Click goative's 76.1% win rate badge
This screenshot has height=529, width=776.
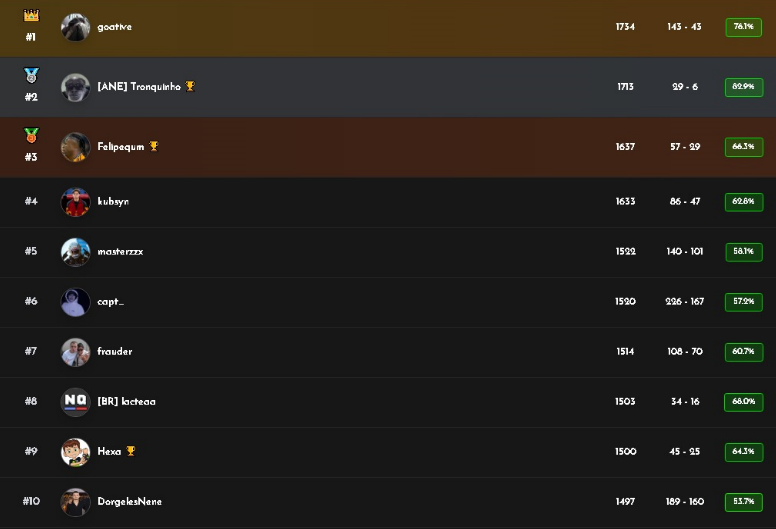(x=743, y=27)
